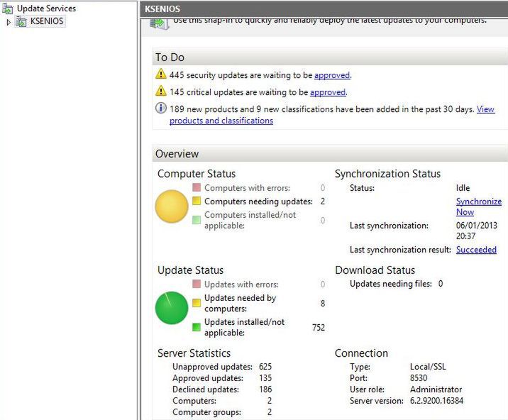Click Synchronize Now link

click(x=479, y=206)
